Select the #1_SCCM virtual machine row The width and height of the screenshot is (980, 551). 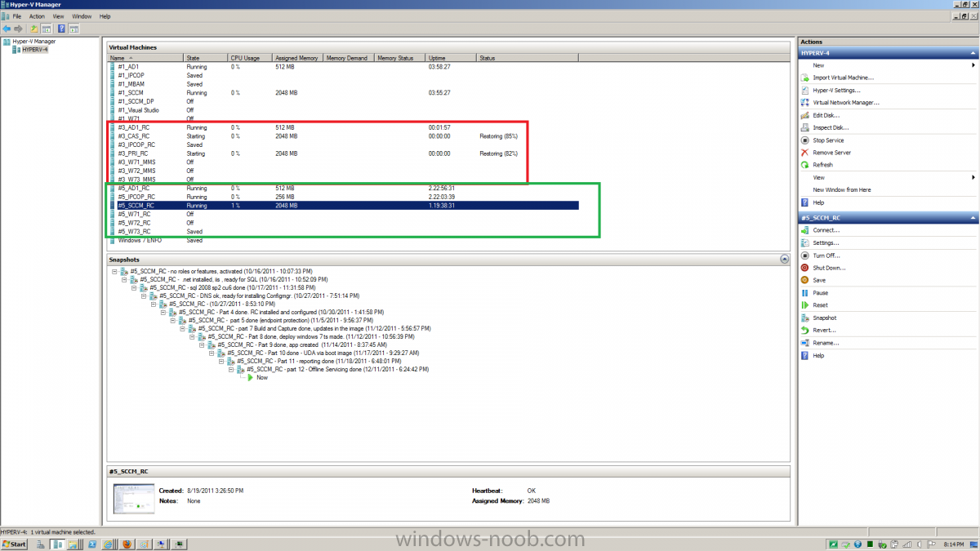click(344, 92)
